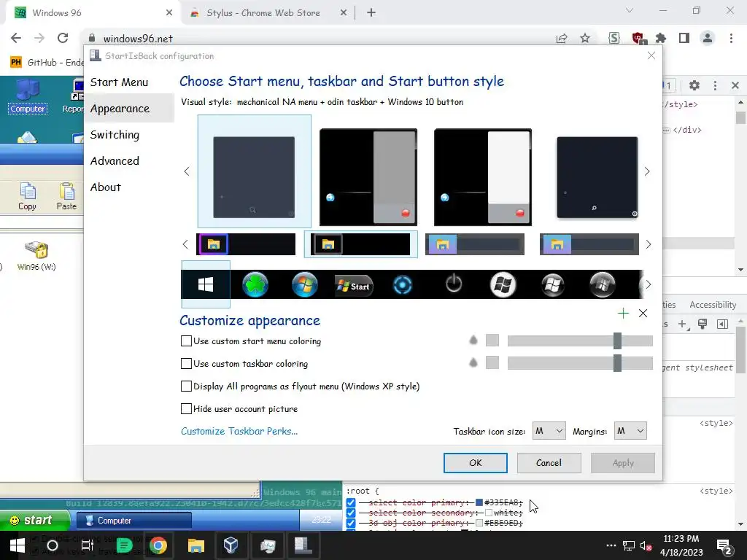
Task: Uncheck the select-color-primary CSS property
Action: [351, 502]
